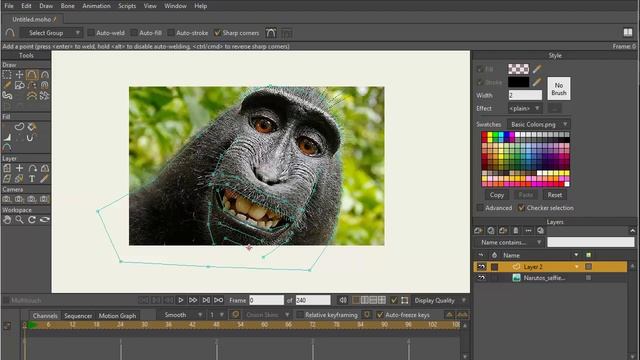640x360 pixels.
Task: Open the Display Quality dropdown
Action: coord(440,300)
